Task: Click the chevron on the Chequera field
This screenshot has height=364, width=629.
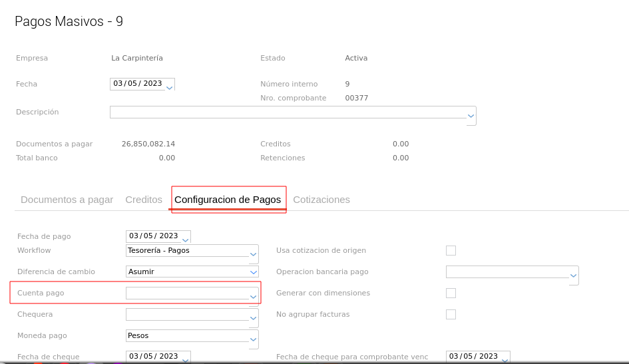Action: [x=253, y=317]
